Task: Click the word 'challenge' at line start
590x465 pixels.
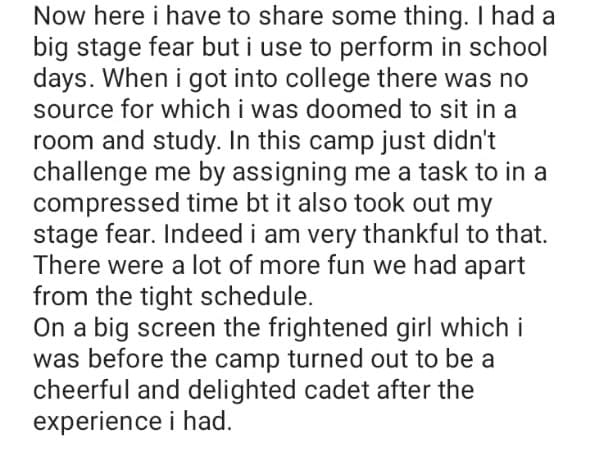Action: (90, 173)
